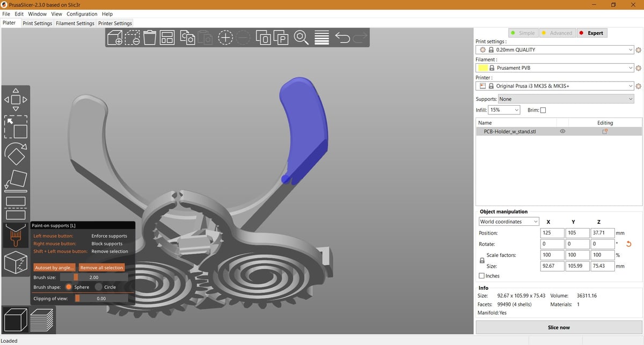This screenshot has width=644, height=345.
Task: Open variable layer height editing
Action: 321,38
